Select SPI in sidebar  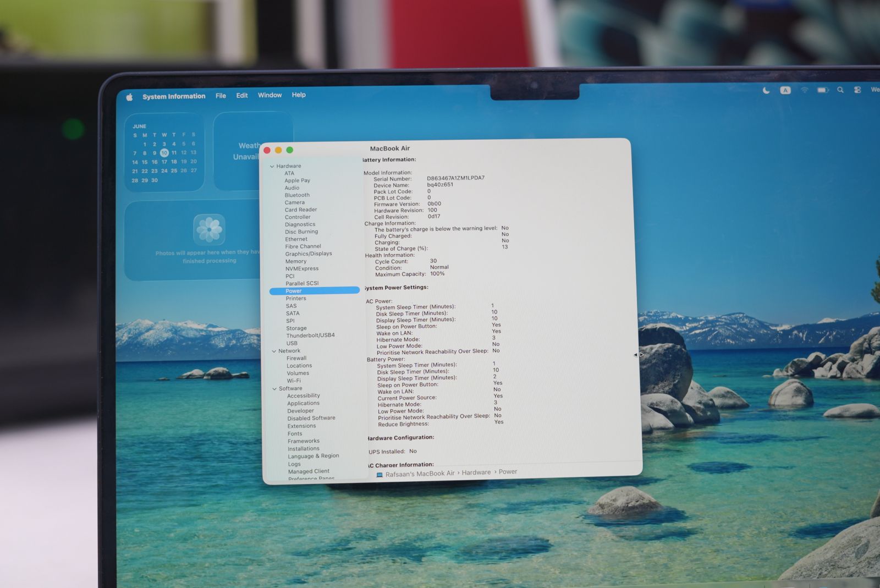(x=290, y=321)
